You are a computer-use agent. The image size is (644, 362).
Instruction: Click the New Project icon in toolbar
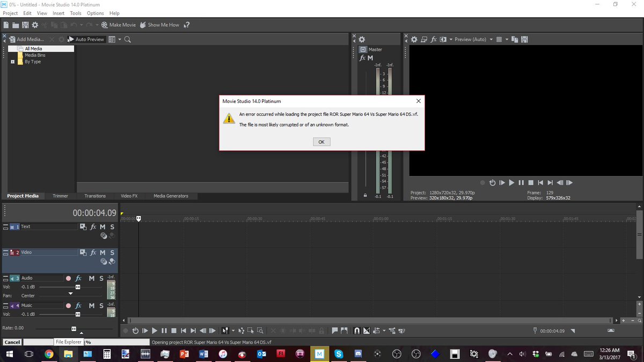coord(6,25)
